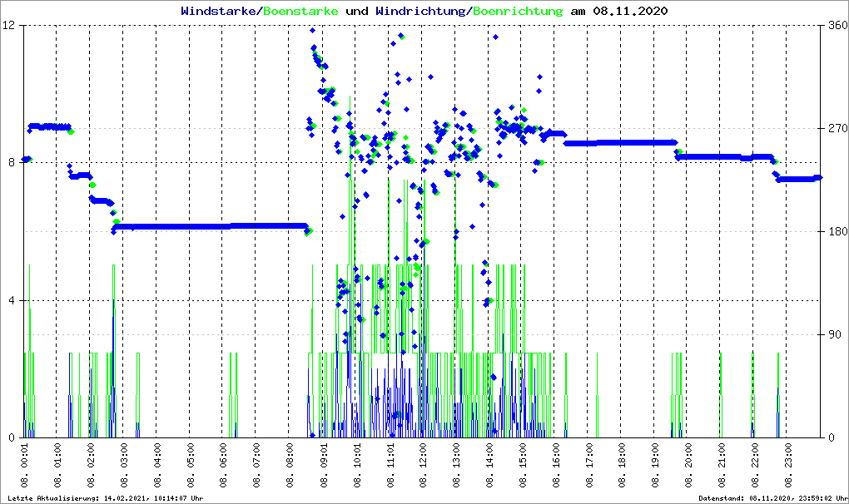Click the 08. 00:01 time axis label
Image resolution: width=849 pixels, height=504 pixels.
point(24,466)
